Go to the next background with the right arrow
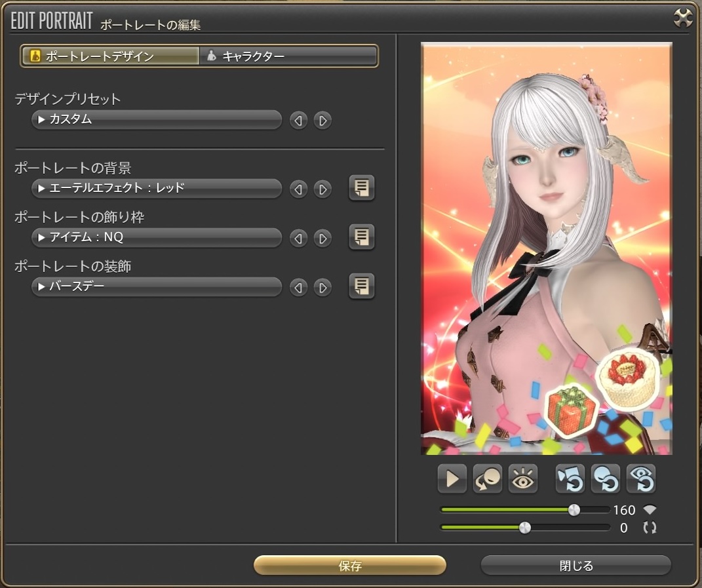Image resolution: width=702 pixels, height=588 pixels. click(x=322, y=189)
